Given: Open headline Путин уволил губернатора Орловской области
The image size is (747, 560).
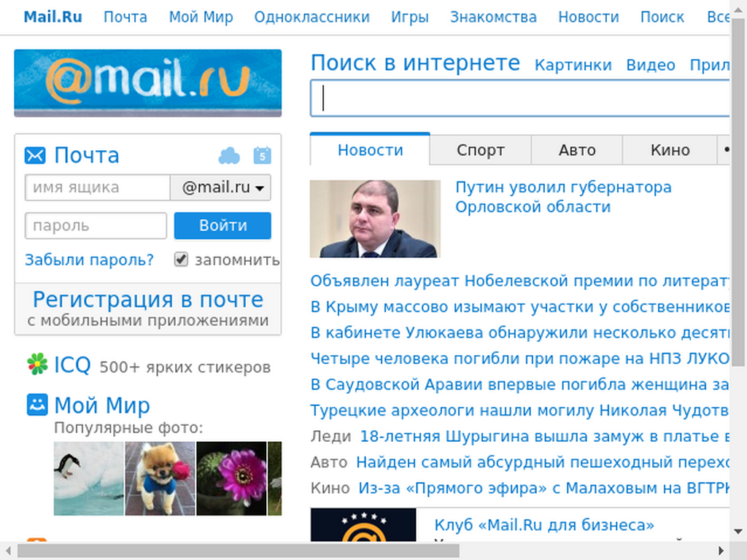Looking at the screenshot, I should click(563, 197).
